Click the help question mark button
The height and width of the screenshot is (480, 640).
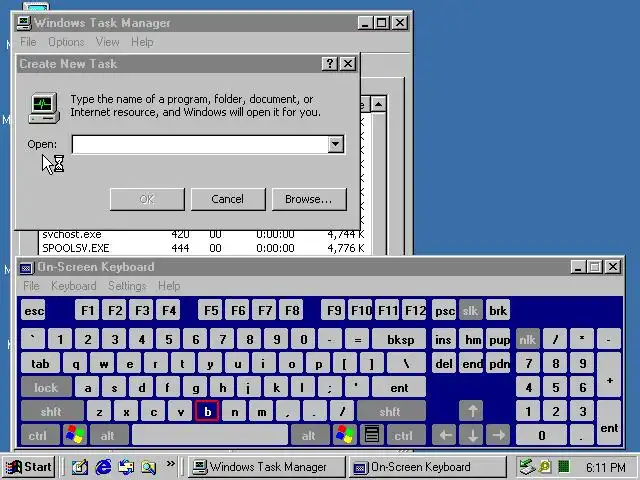click(x=330, y=64)
